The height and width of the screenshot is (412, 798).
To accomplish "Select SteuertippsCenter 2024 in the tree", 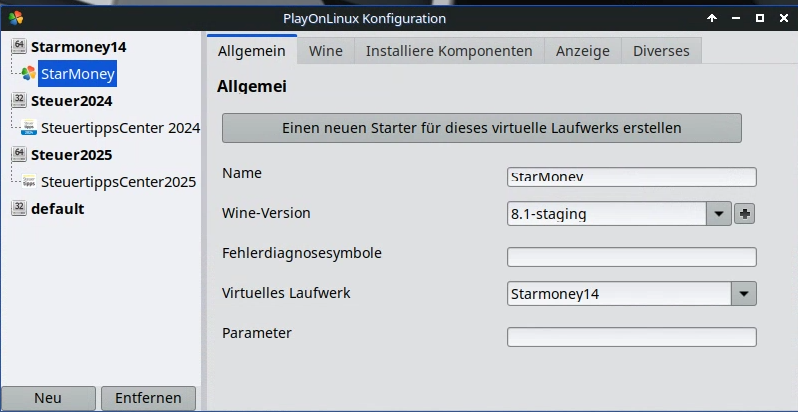I will [121, 128].
